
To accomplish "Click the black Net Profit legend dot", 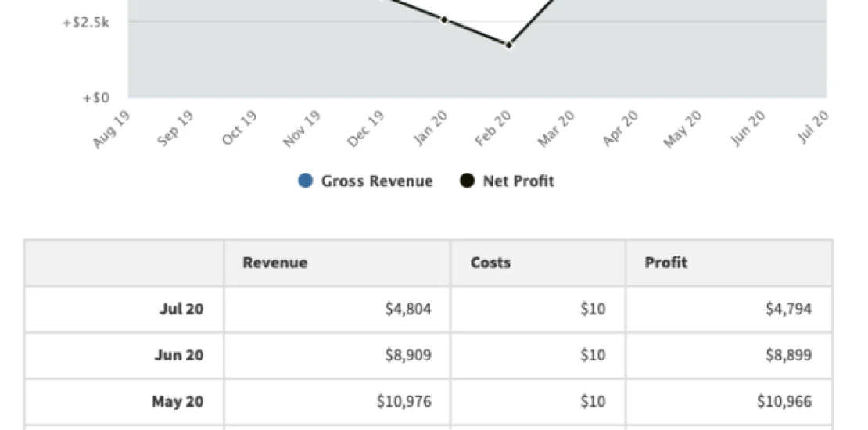I will (467, 181).
